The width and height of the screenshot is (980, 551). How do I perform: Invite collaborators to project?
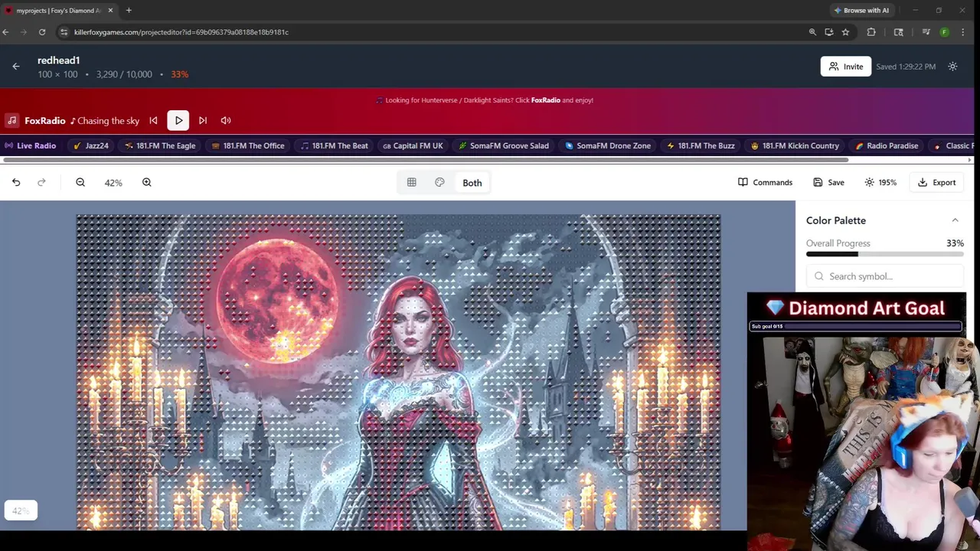tap(845, 67)
